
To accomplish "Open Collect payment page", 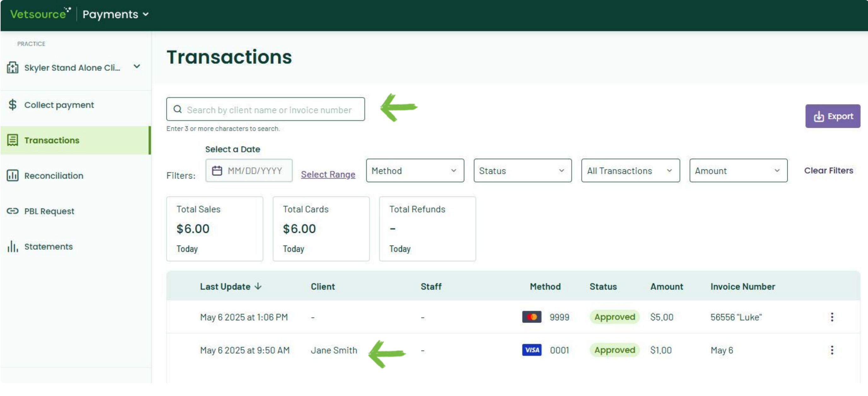I will pyautogui.click(x=59, y=105).
